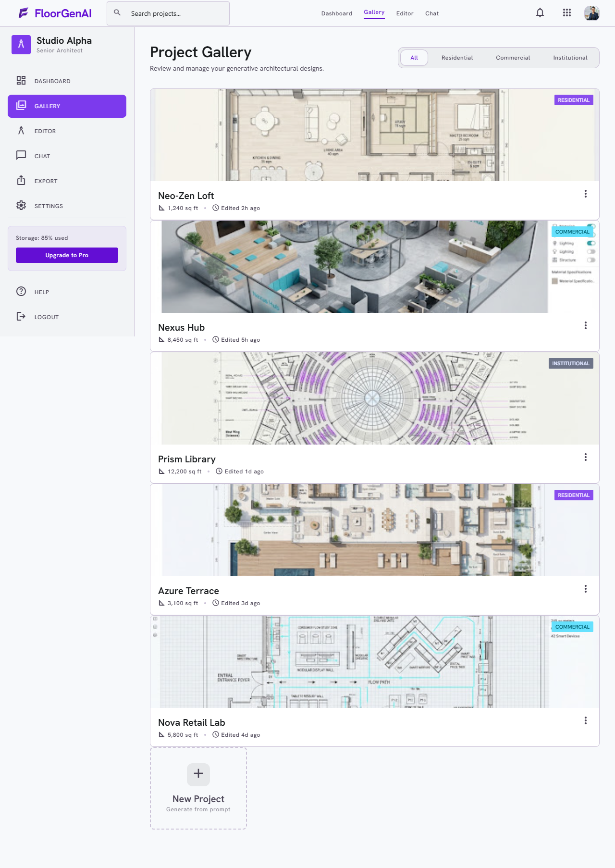This screenshot has width=615, height=868.
Task: Click the Export share sidebar icon
Action: (21, 181)
